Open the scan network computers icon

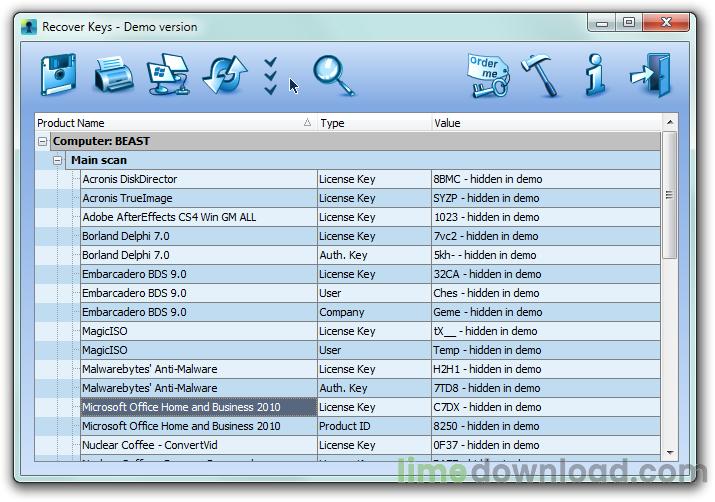pos(168,75)
